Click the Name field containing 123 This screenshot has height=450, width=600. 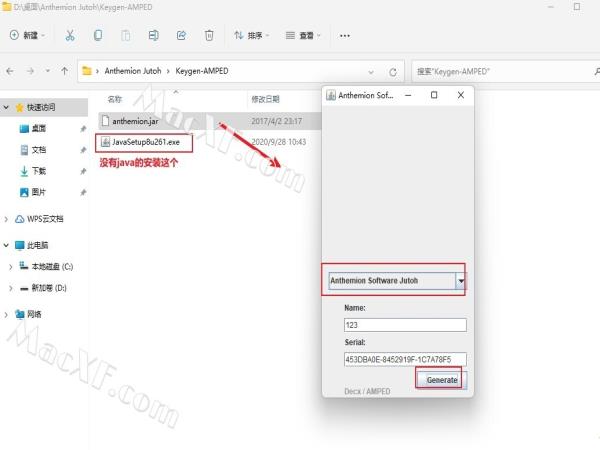(405, 325)
